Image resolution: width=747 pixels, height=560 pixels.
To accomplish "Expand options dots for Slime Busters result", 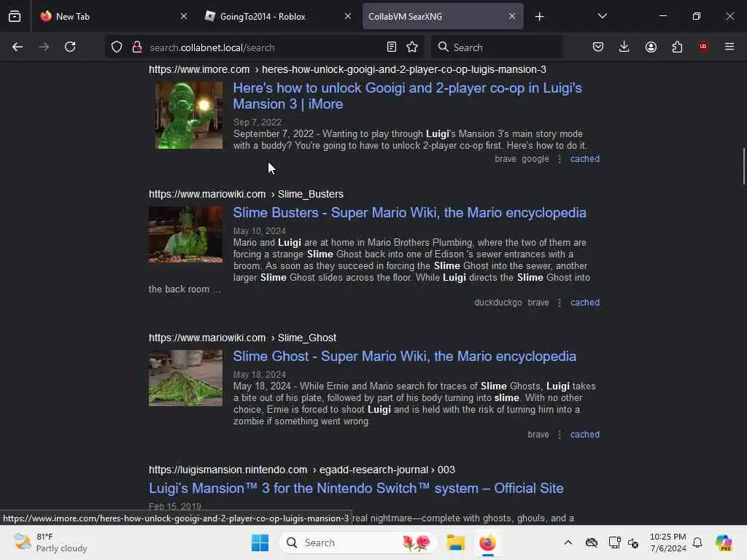I will point(560,303).
